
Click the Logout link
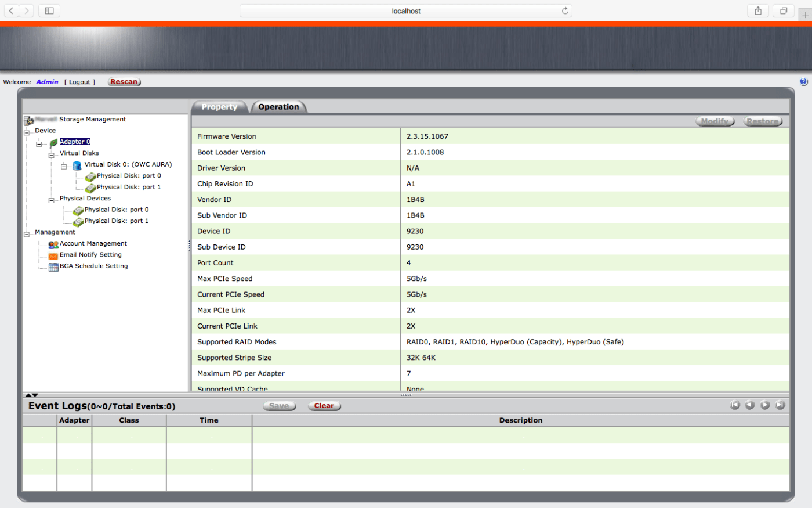[x=79, y=82]
